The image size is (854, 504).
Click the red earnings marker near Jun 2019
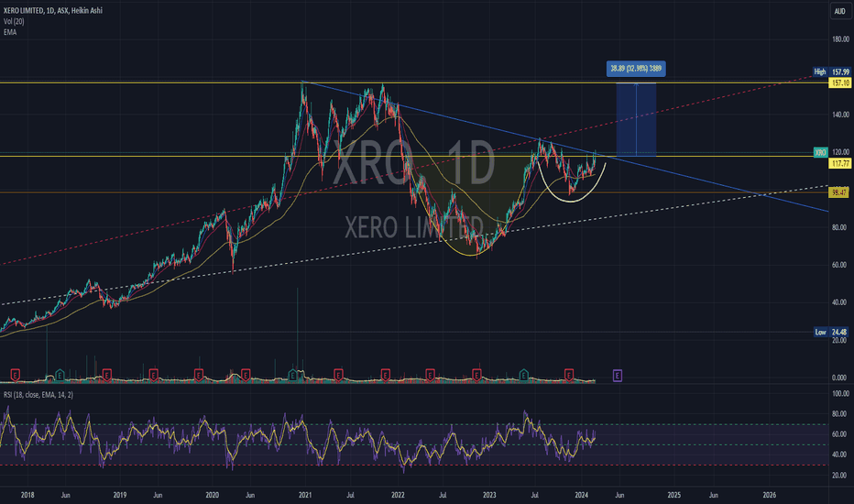(x=154, y=375)
